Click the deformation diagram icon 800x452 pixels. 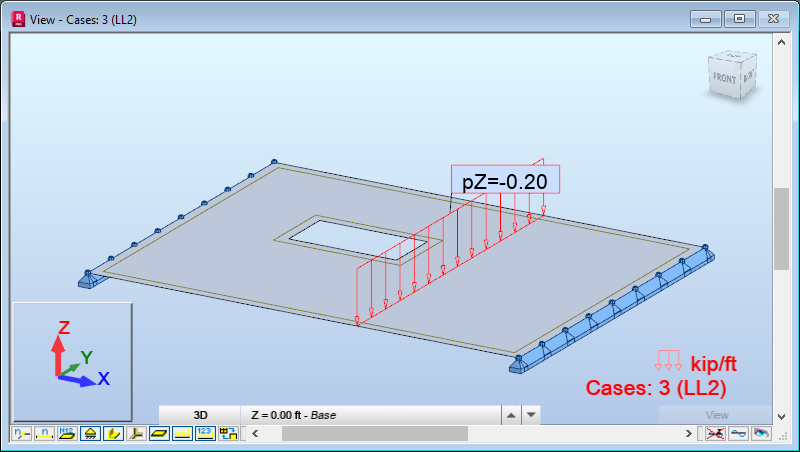[738, 434]
